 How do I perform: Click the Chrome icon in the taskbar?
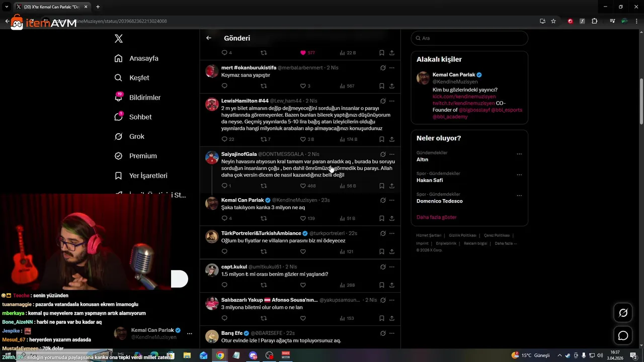pos(220,355)
